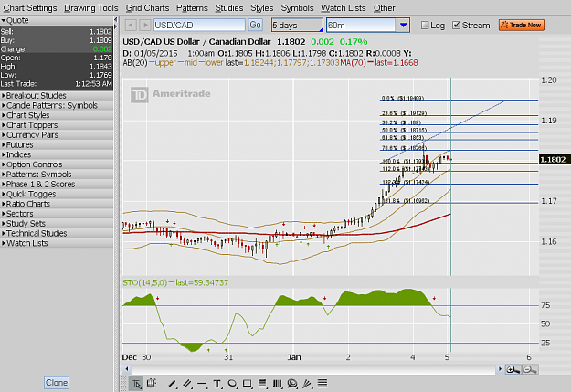Go forward to next symbol
Image resolution: width=571 pixels, height=392 pixels.
coord(145,26)
